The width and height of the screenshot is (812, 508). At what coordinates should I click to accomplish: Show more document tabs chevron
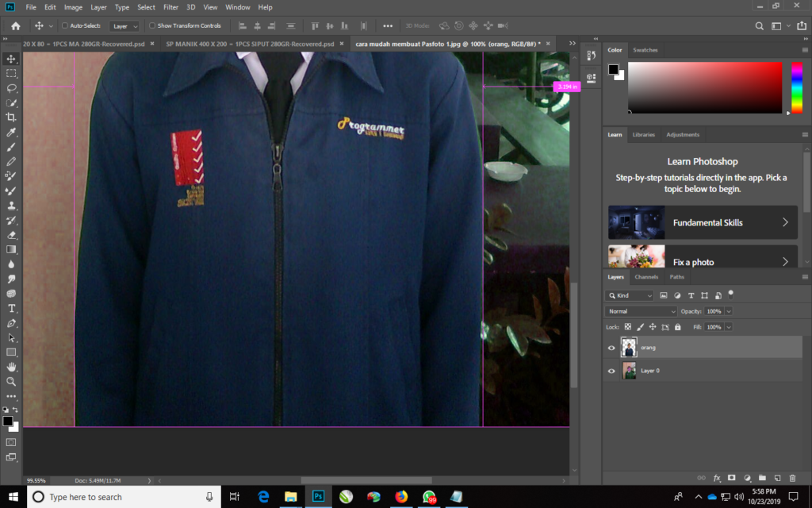573,44
